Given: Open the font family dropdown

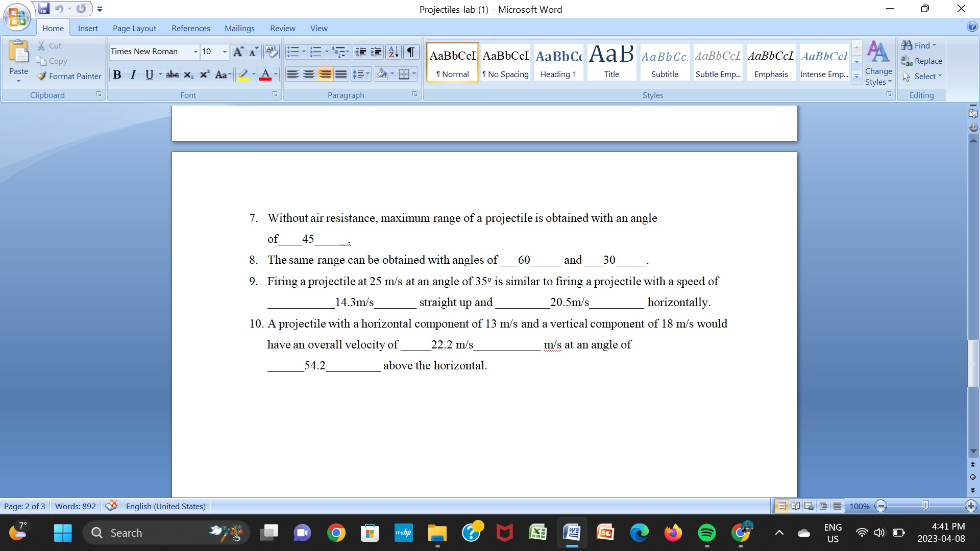Looking at the screenshot, I should point(195,52).
